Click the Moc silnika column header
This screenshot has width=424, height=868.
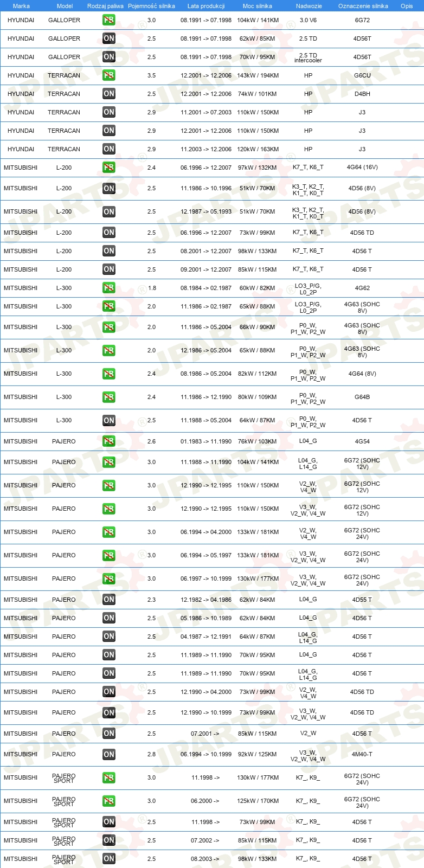[258, 6]
